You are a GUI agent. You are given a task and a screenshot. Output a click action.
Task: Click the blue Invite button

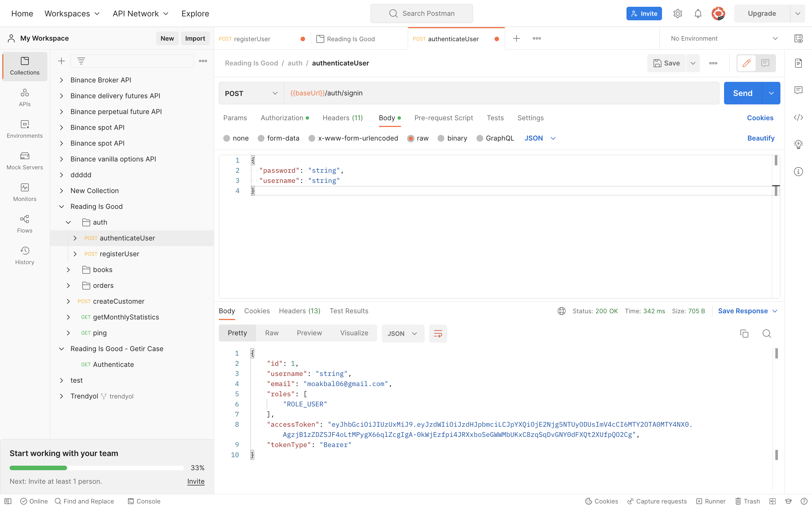(x=644, y=14)
